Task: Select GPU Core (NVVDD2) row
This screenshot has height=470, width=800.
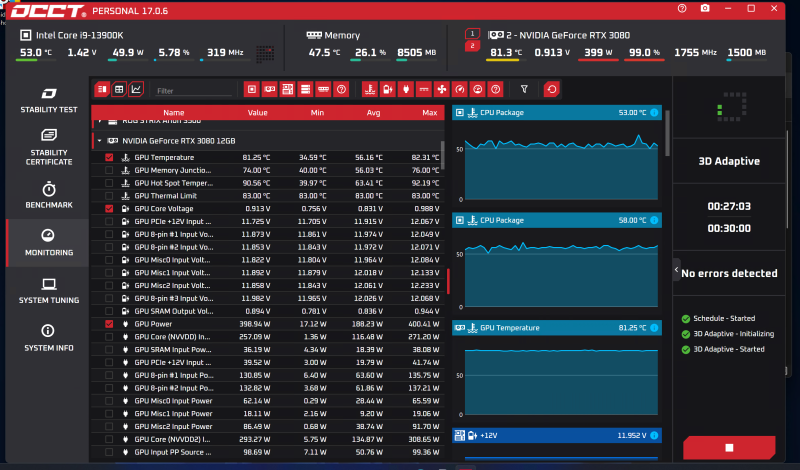Action: (x=268, y=439)
